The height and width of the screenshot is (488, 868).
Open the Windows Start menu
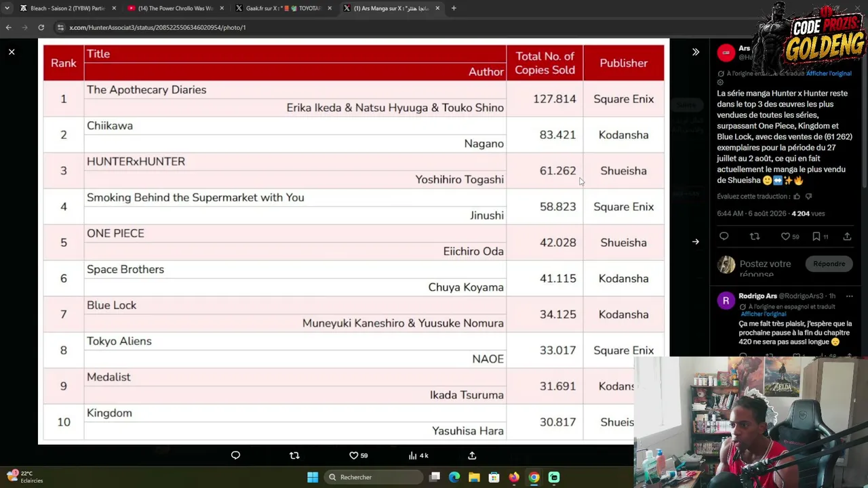(313, 477)
